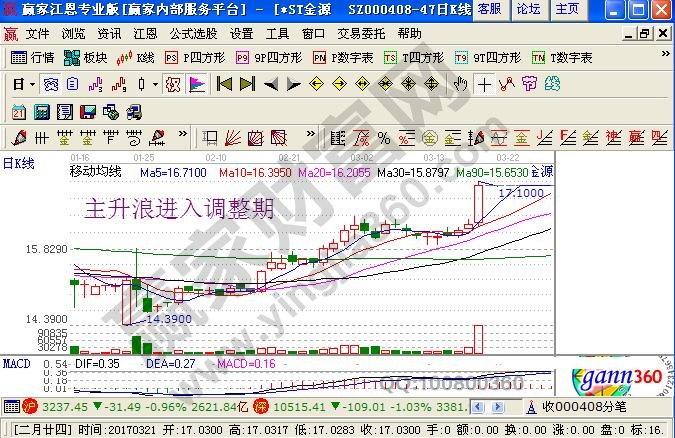Click the red floppy disk save icon
675x438 pixels.
click(88, 112)
